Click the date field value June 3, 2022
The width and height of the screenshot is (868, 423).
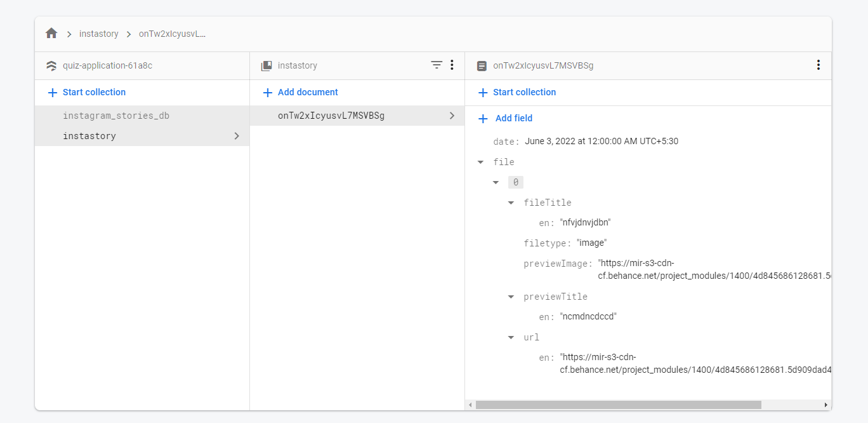[x=602, y=142]
